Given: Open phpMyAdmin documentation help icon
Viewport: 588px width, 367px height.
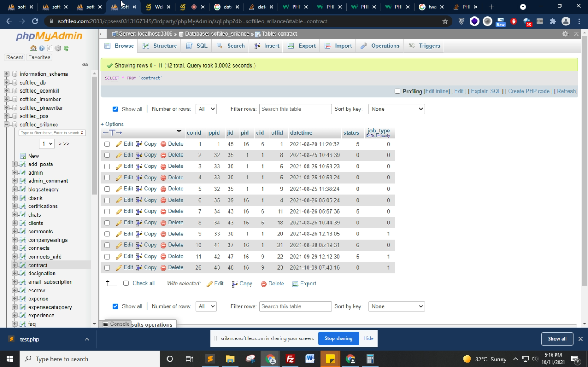Looking at the screenshot, I should (x=42, y=48).
